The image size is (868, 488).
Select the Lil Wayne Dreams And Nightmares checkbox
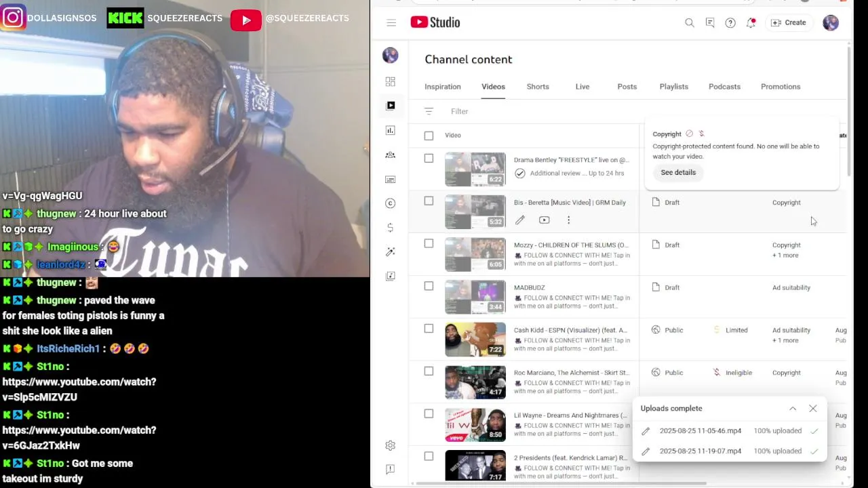pos(429,414)
